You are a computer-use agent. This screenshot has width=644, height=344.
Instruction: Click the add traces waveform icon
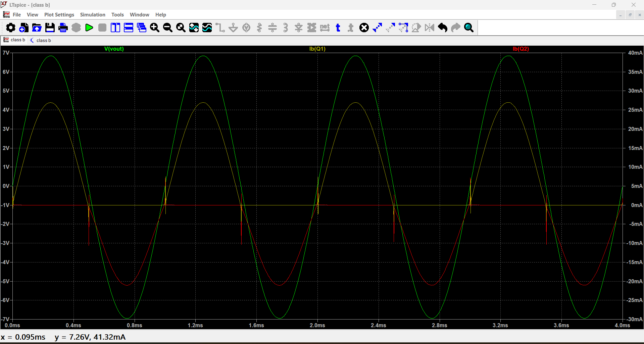(x=207, y=28)
